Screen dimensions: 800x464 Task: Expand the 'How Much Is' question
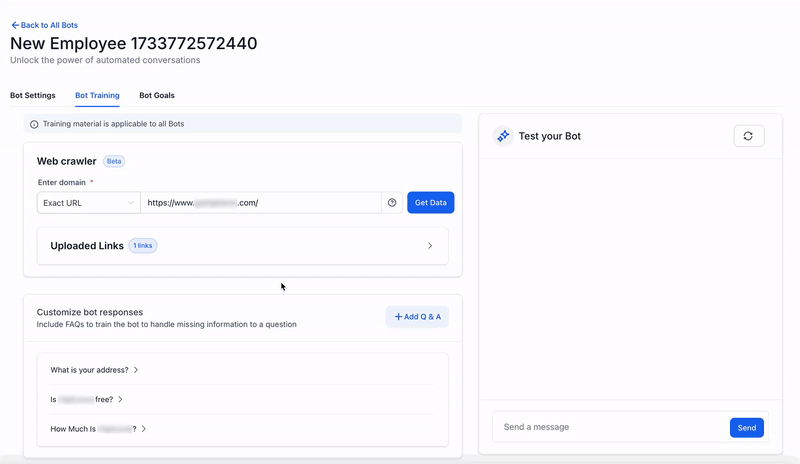pyautogui.click(x=98, y=429)
